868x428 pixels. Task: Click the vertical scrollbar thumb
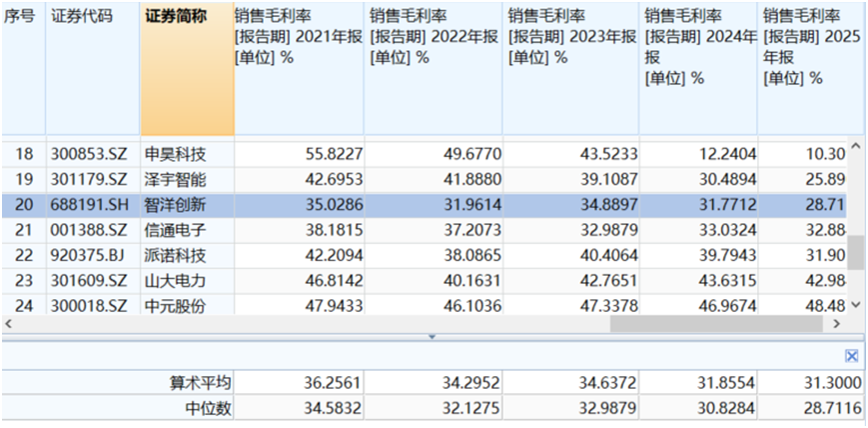pos(855,252)
